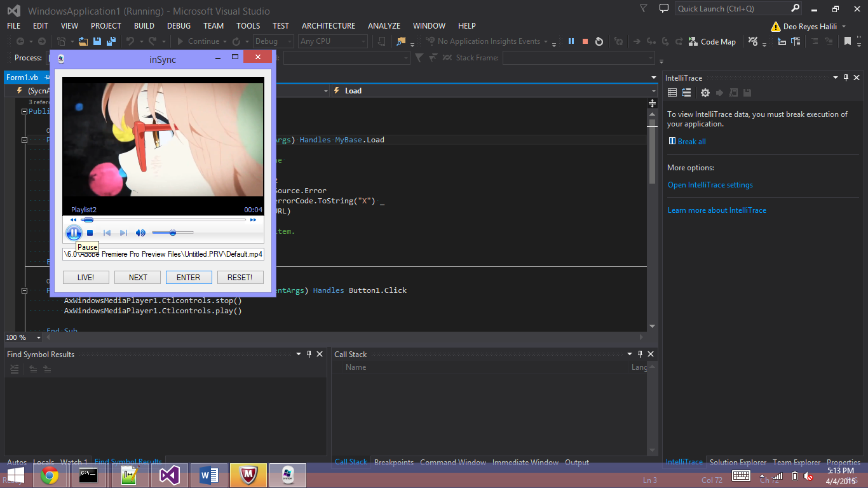Skip to next track in inSync player

[x=123, y=233]
